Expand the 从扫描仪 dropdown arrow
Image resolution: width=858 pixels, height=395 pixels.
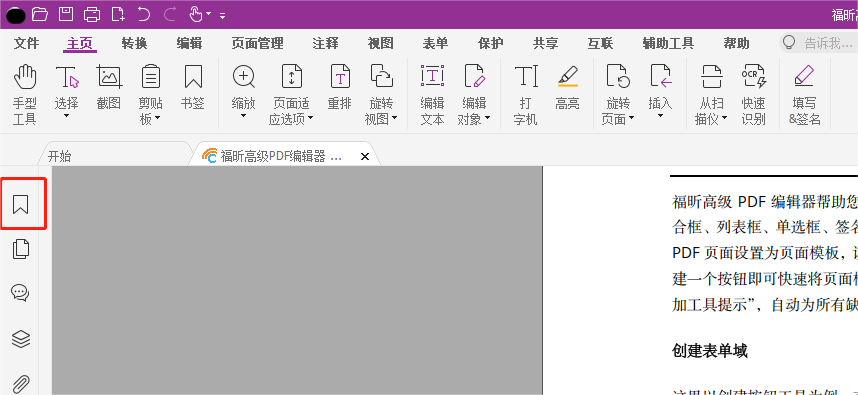coord(724,119)
